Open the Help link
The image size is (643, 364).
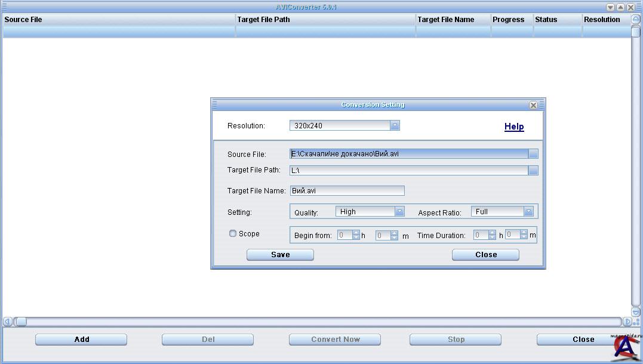(514, 127)
